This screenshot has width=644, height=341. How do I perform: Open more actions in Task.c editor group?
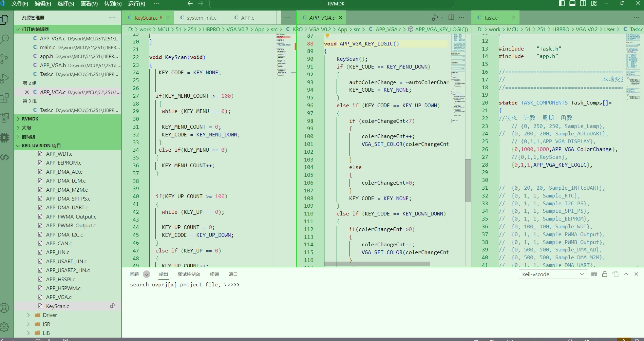coord(636,17)
